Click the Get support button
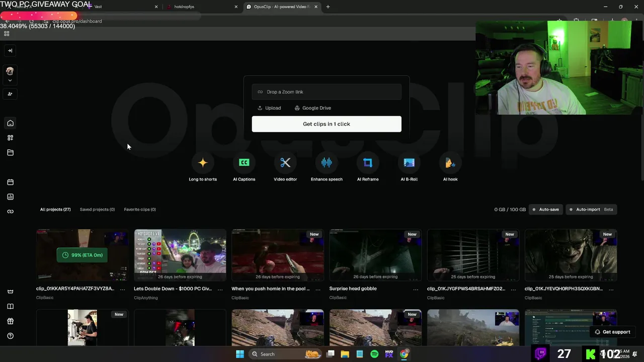The image size is (644, 362). (612, 332)
